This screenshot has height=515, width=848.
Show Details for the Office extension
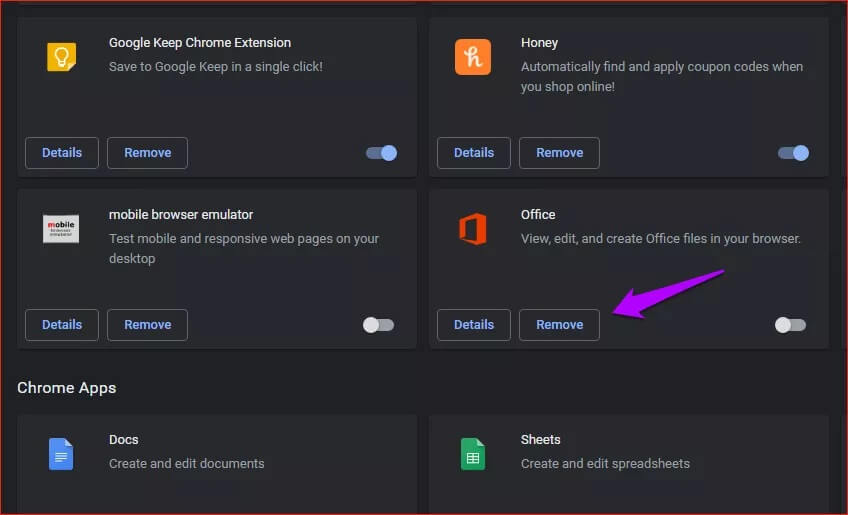pos(474,325)
